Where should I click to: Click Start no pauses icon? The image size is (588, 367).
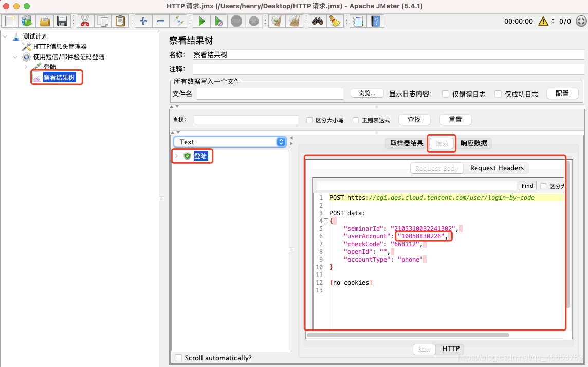pos(218,21)
